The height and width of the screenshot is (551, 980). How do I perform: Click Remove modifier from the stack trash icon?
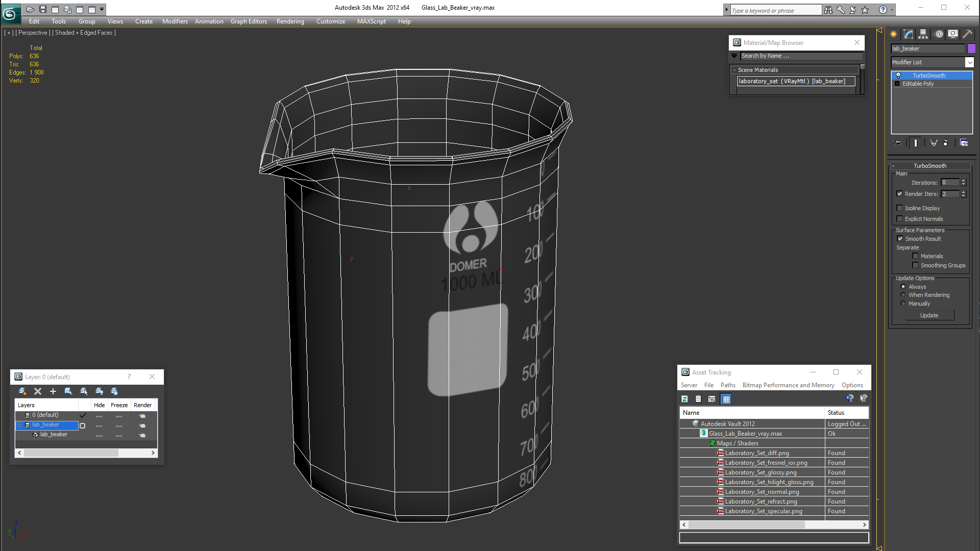945,143
